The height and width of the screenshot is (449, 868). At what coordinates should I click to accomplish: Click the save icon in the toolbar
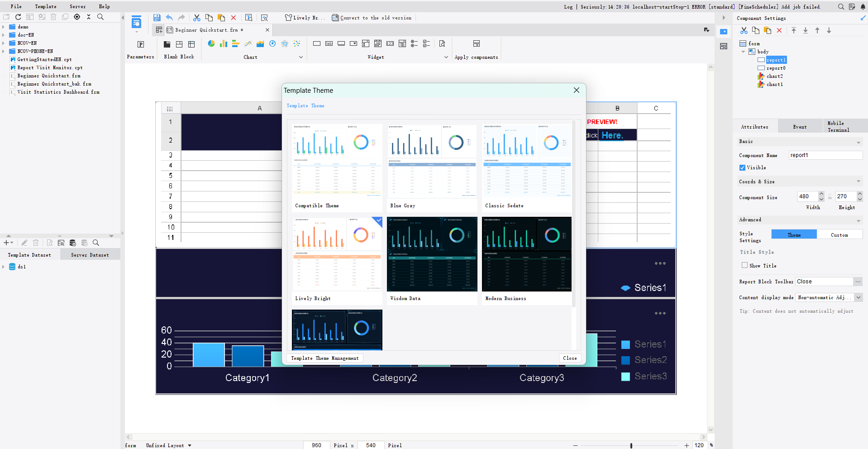(x=157, y=18)
